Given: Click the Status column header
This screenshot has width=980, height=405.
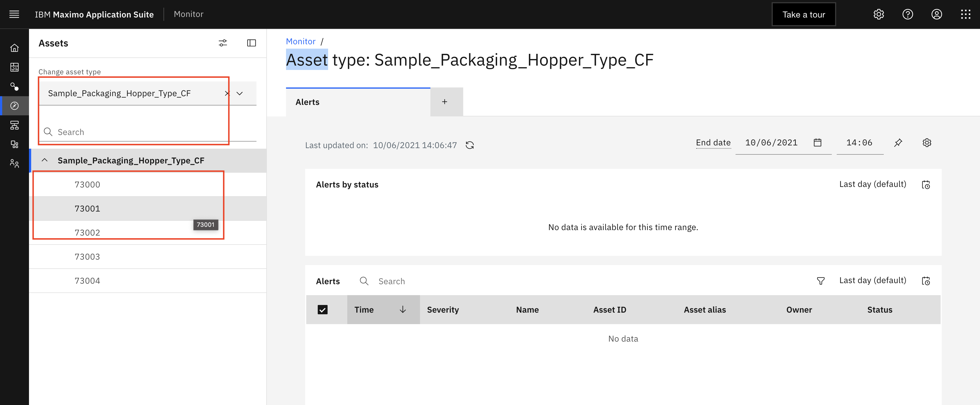Looking at the screenshot, I should pyautogui.click(x=880, y=310).
